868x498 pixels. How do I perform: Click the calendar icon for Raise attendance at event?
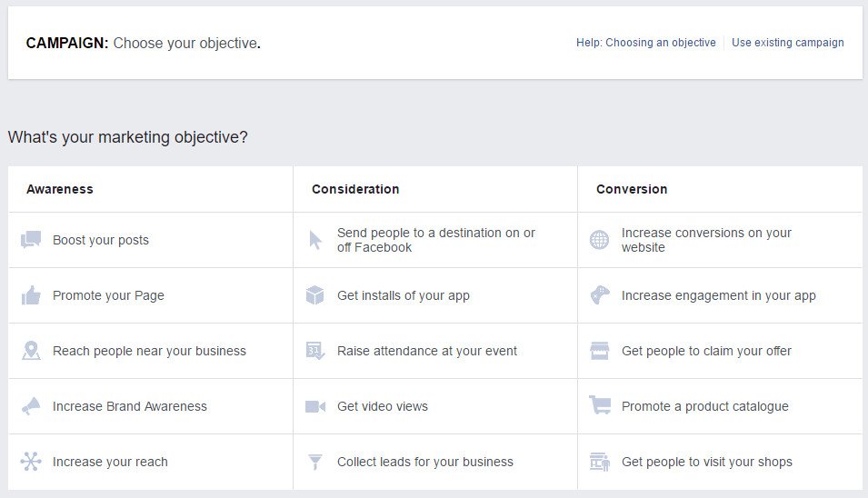[315, 351]
